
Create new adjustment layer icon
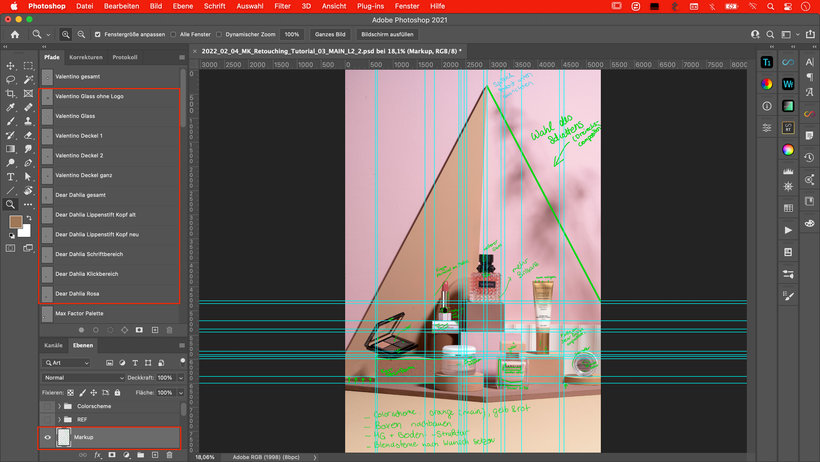click(x=126, y=455)
